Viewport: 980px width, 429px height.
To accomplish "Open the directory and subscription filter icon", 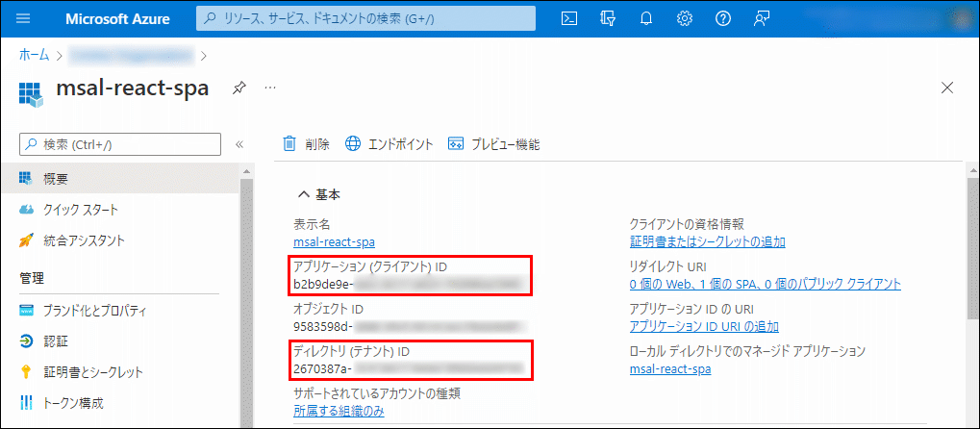I will click(608, 19).
